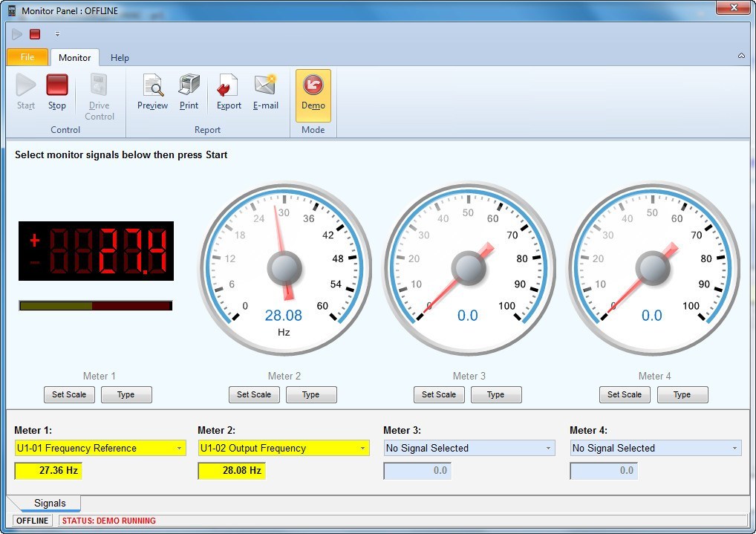
Task: Set Scale for Meter 2
Action: [254, 394]
